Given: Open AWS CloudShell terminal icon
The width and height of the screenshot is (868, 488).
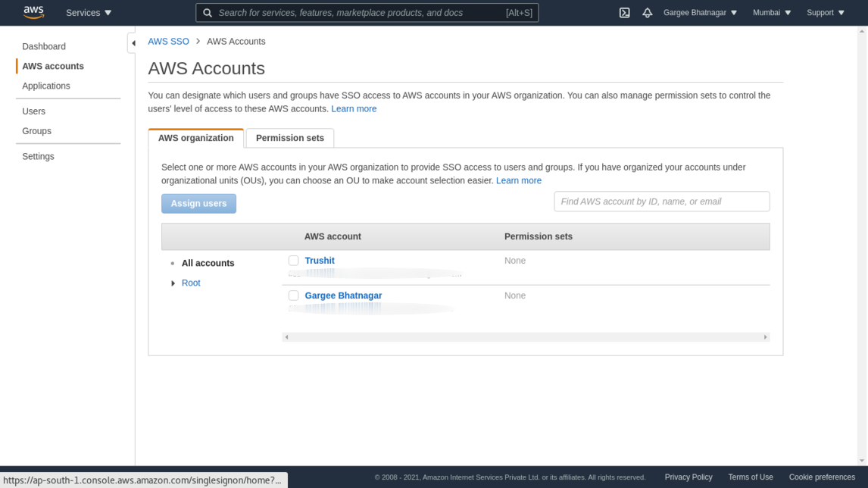Looking at the screenshot, I should (x=624, y=13).
